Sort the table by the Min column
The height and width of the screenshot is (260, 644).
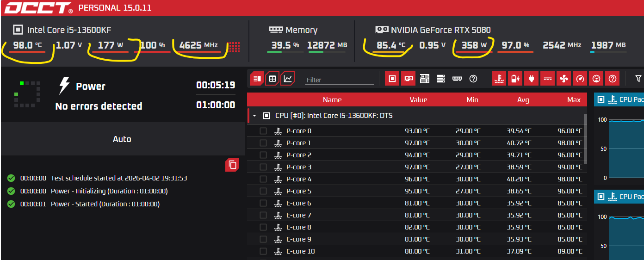(472, 100)
